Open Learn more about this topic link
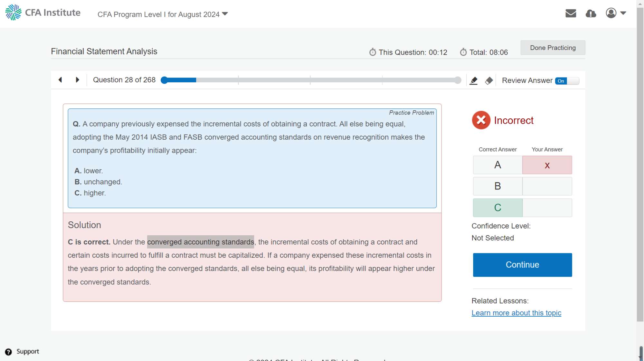 point(516,313)
